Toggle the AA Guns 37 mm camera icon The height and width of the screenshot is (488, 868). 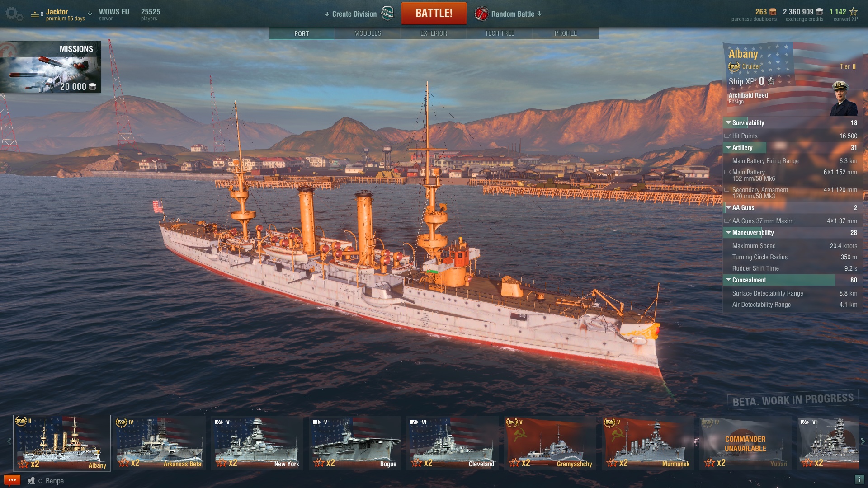coord(727,221)
